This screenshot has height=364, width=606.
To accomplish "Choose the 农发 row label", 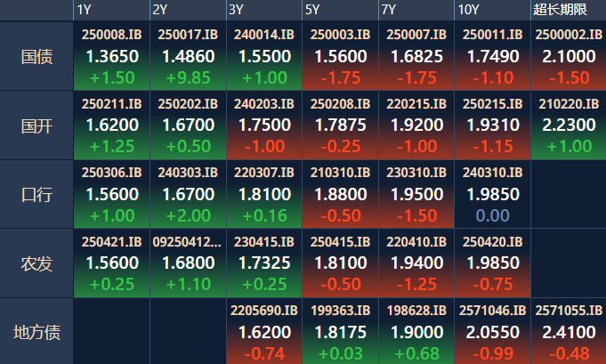I will tap(36, 263).
